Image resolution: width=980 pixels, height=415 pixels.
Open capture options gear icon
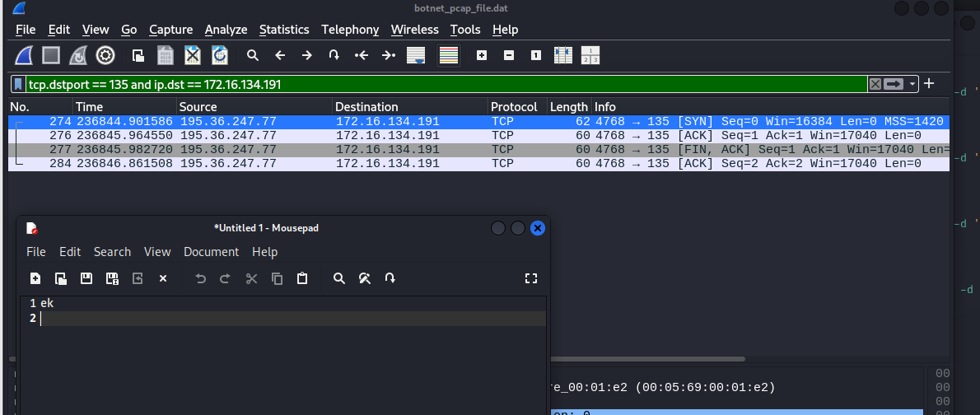click(x=105, y=56)
